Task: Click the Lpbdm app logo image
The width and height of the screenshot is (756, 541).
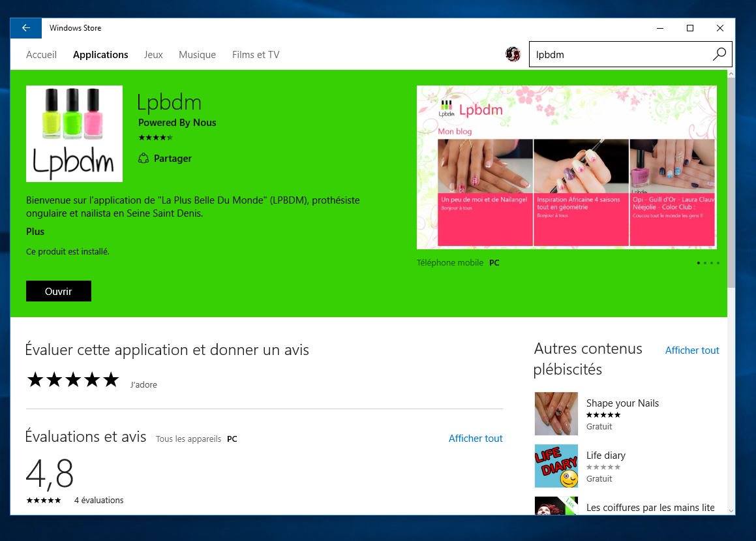Action: (74, 134)
